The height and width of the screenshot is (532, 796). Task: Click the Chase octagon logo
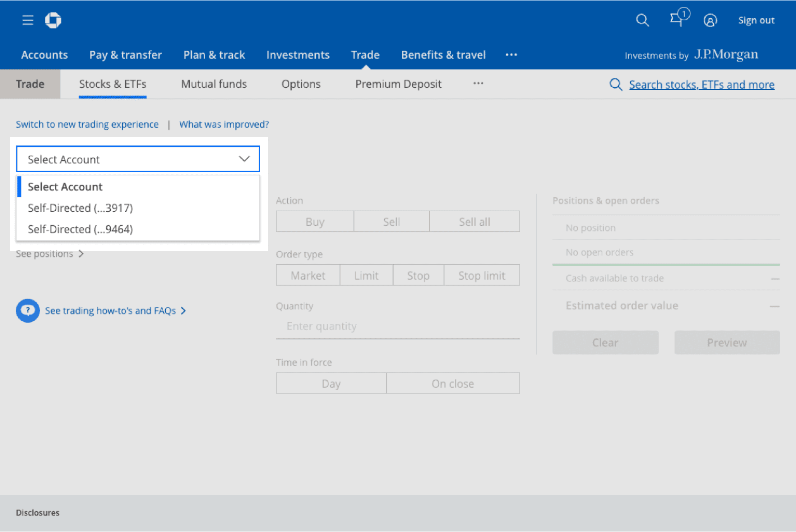pyautogui.click(x=53, y=21)
